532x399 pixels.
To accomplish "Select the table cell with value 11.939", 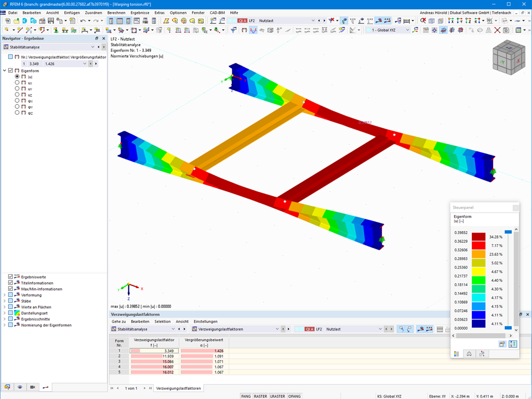I will coord(154,356).
